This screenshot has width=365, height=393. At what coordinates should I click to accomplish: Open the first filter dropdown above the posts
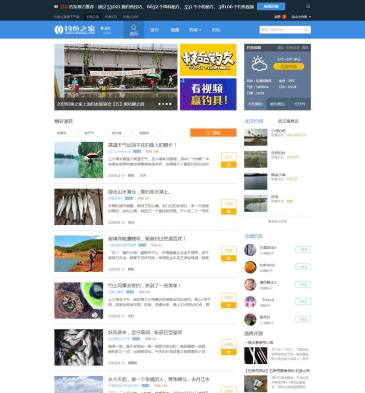point(67,133)
